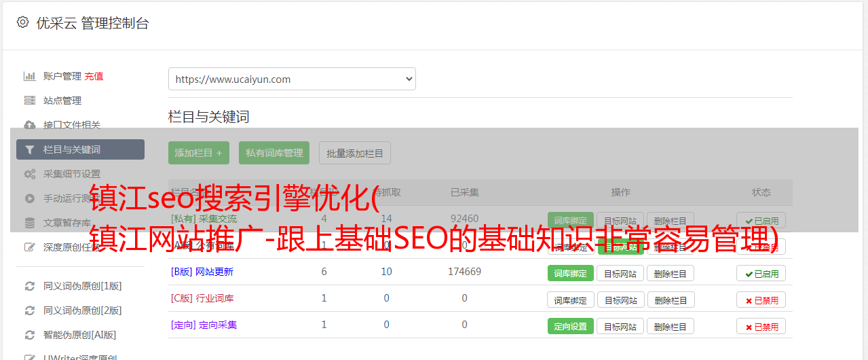Click the server icon beside 站点管理
868x360 pixels.
pos(30,101)
